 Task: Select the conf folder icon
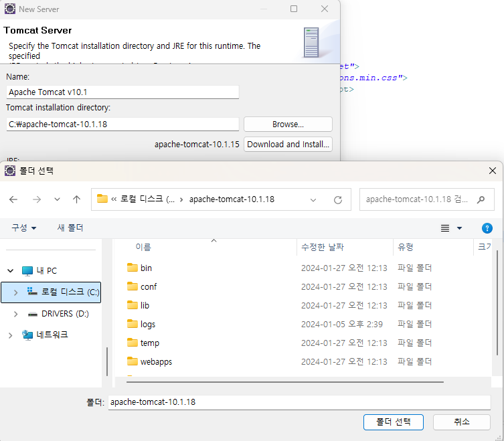pos(132,286)
